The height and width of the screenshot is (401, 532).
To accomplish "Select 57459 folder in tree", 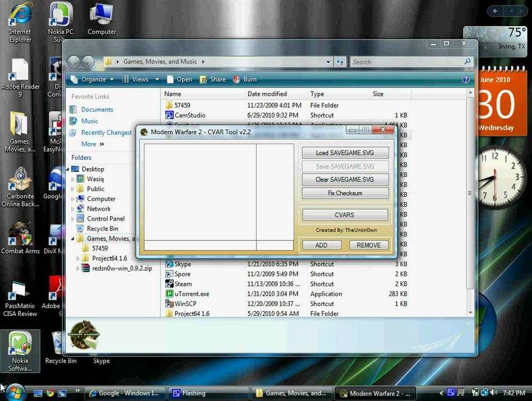I will point(100,248).
